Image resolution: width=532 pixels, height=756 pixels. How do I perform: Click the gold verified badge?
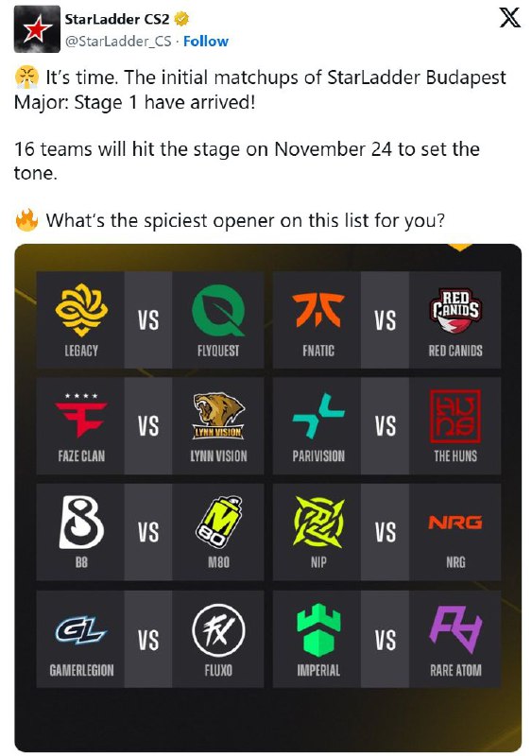point(181,19)
